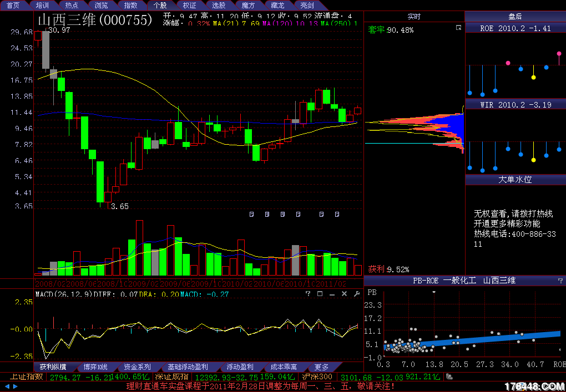Click the 大单水位 panel header
566x392 pixels.
click(515, 180)
